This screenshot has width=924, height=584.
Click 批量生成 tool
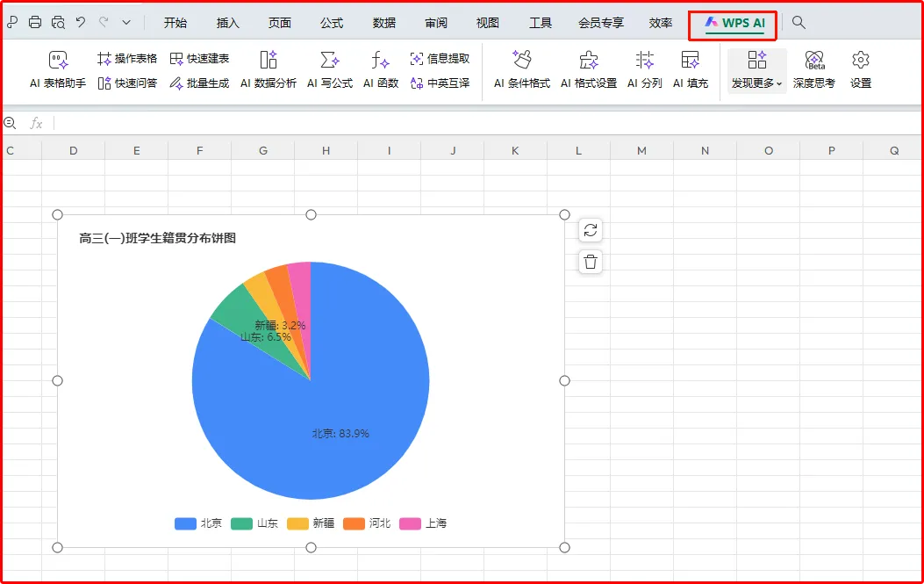[199, 83]
